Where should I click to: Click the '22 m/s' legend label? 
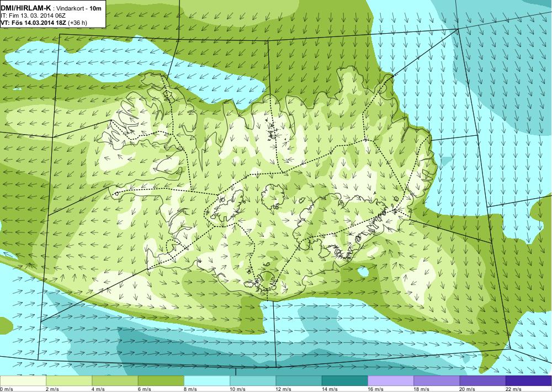click(513, 389)
